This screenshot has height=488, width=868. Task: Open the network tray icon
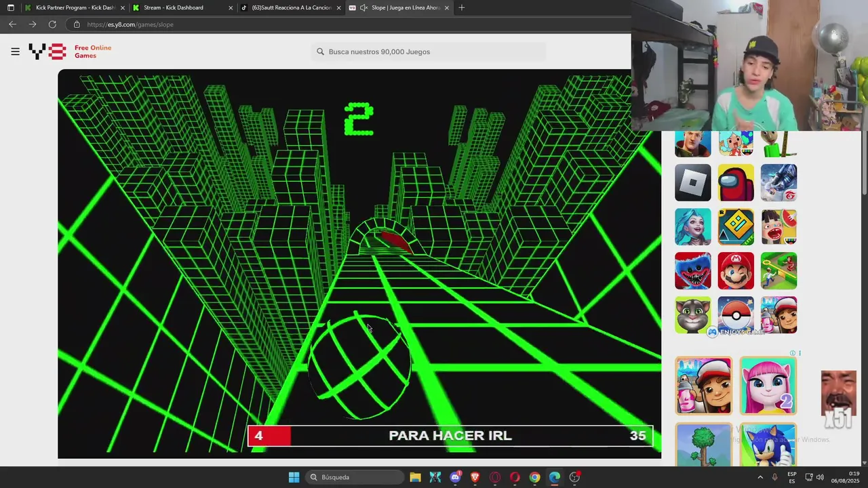(x=808, y=477)
